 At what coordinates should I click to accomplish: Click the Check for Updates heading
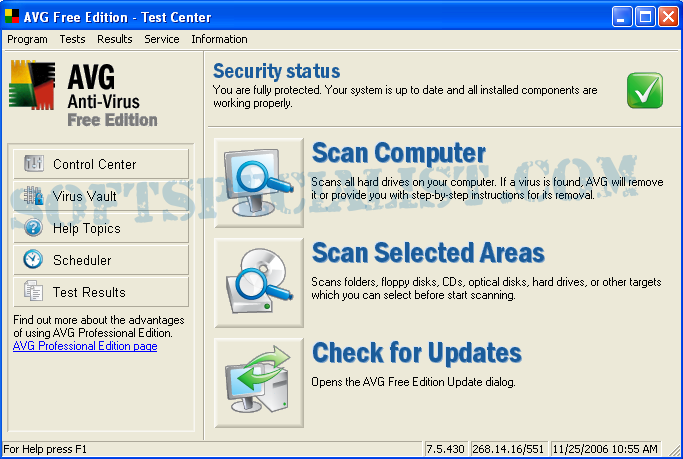[417, 352]
